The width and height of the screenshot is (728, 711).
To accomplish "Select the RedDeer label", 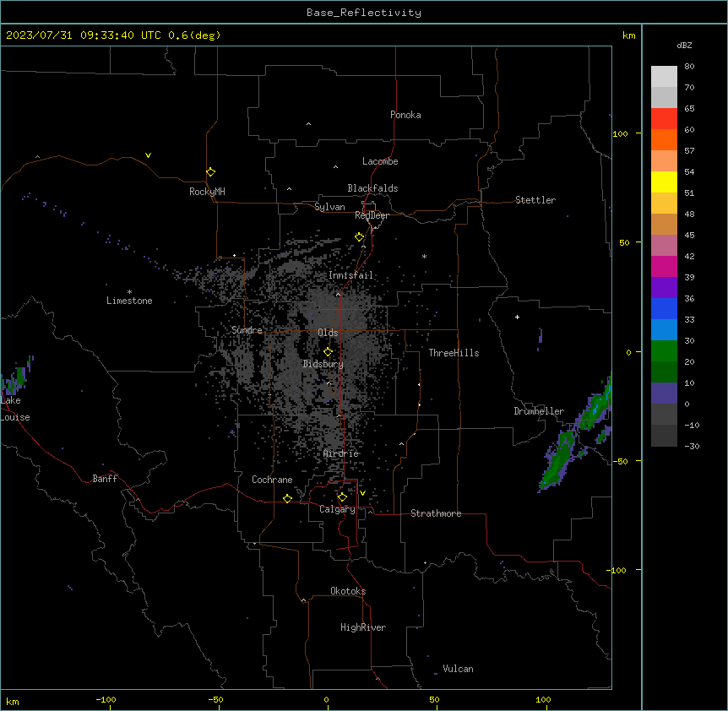I will (372, 215).
